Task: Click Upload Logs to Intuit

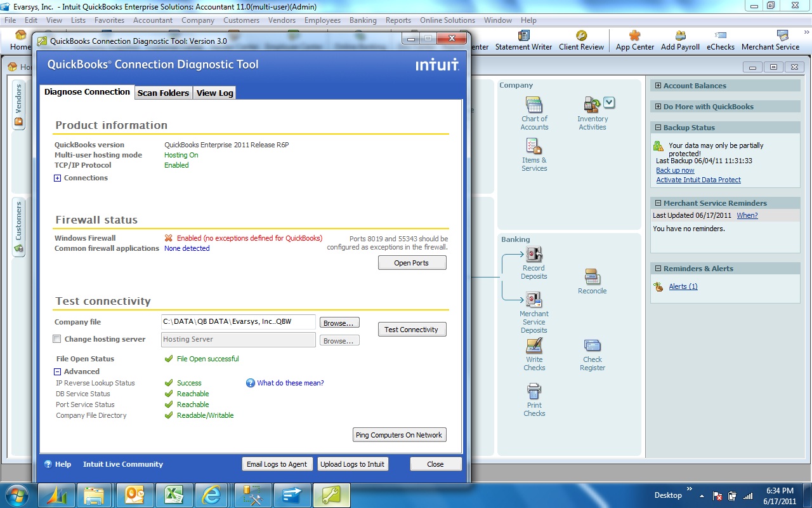Action: 352,464
